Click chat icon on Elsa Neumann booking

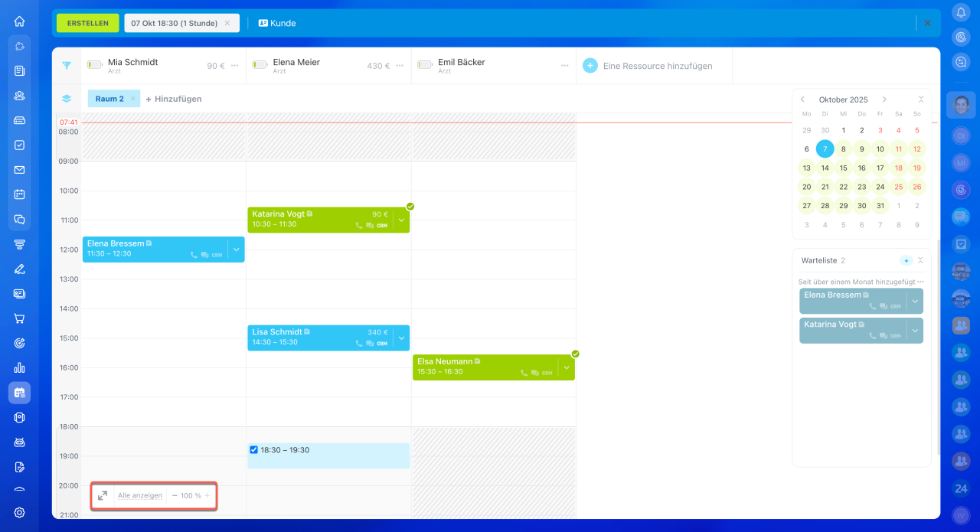point(535,374)
